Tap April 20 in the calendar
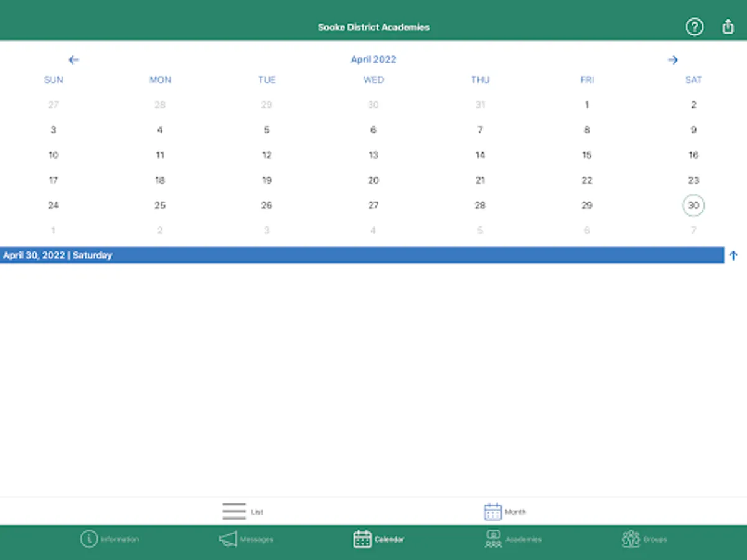 coord(373,180)
